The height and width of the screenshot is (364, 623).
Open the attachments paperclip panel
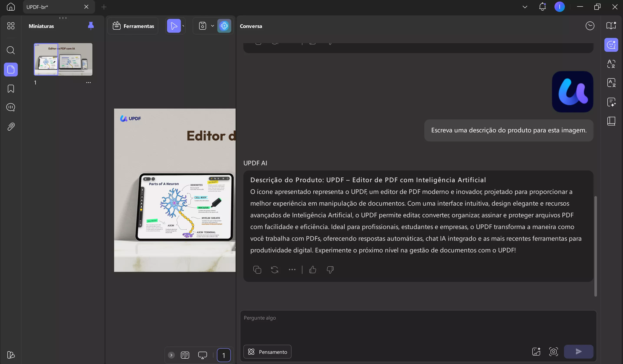(11, 127)
